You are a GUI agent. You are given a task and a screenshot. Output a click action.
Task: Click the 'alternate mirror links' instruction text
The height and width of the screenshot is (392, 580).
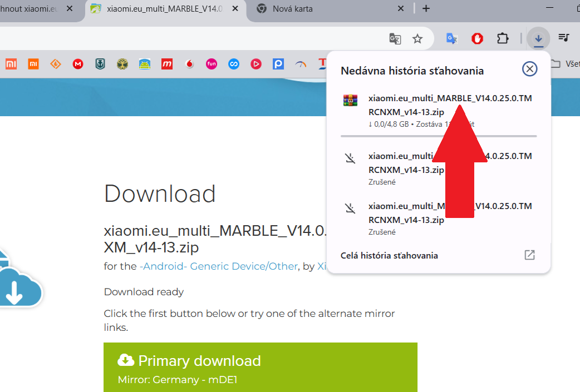pos(249,320)
